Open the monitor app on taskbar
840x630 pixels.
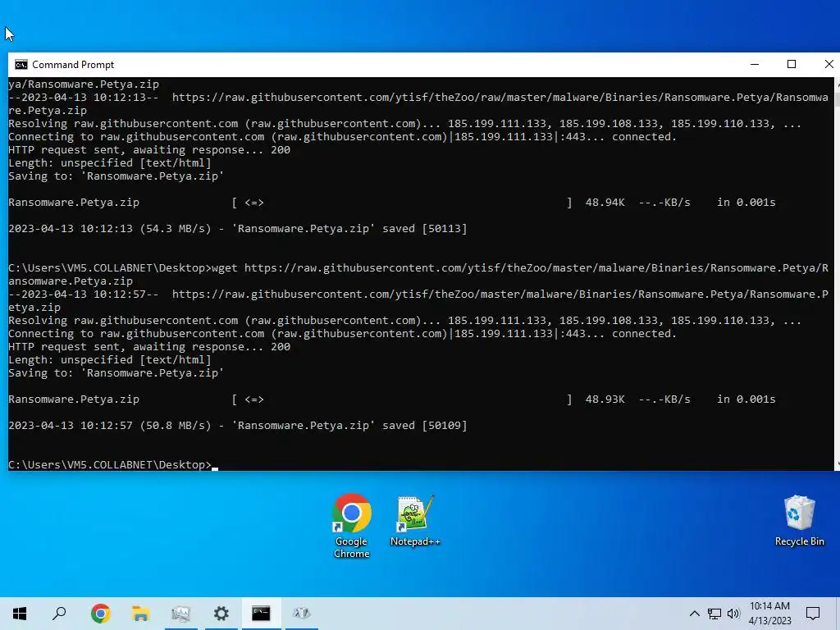point(181,614)
